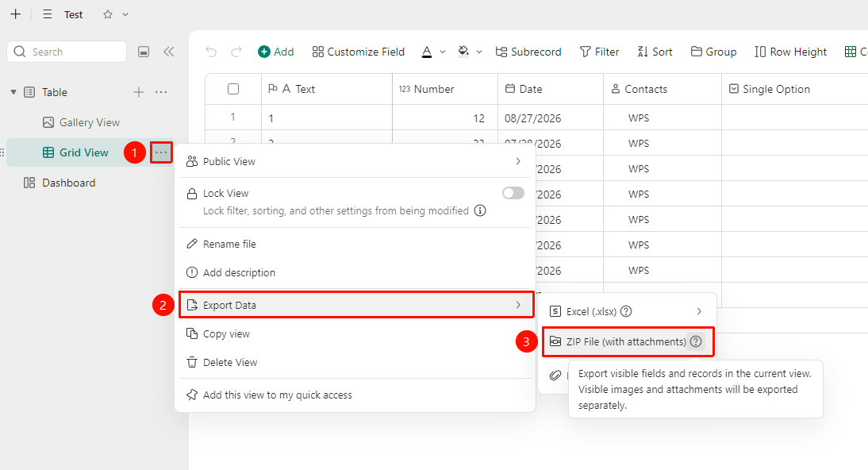This screenshot has height=470, width=868.
Task: Collapse the sidebar with double chevron
Action: coord(169,52)
